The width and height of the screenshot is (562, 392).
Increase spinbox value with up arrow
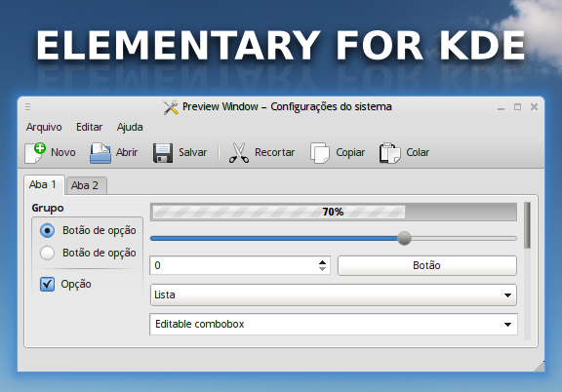tap(322, 262)
